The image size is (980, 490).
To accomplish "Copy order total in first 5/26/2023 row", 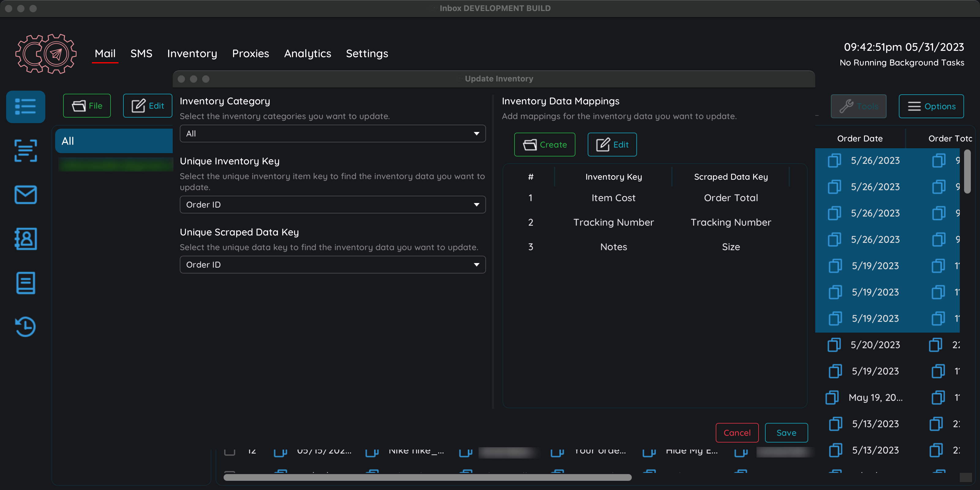I will pos(939,160).
